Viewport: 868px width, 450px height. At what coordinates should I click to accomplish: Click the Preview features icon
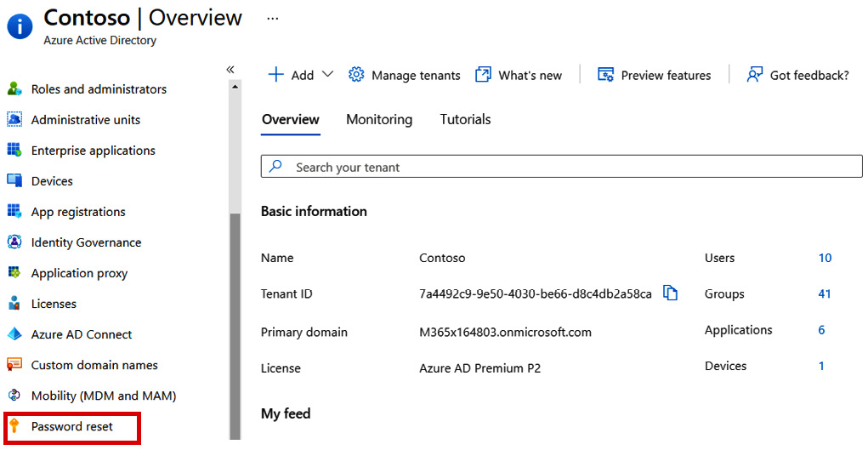[605, 74]
